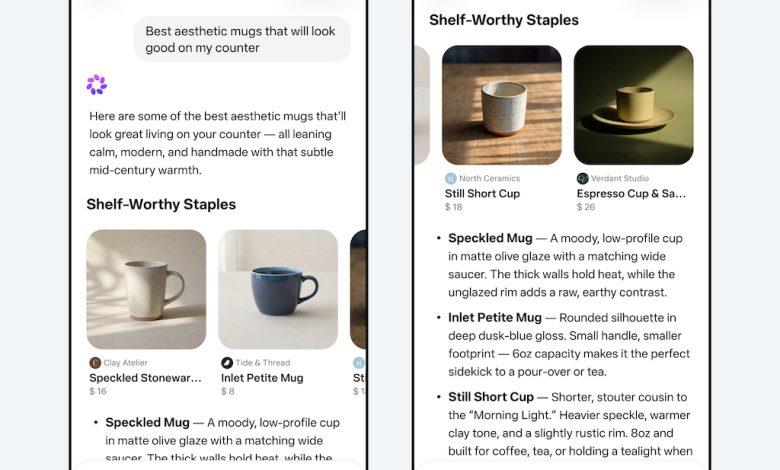780x470 pixels.
Task: Open the blue Inlet Petite Mug photo
Action: [278, 289]
